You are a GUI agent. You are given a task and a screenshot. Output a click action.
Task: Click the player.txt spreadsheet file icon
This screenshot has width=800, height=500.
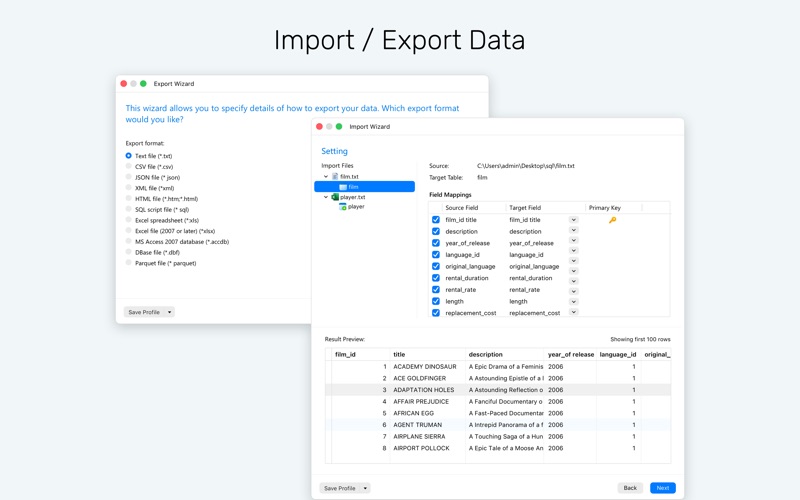tap(335, 197)
